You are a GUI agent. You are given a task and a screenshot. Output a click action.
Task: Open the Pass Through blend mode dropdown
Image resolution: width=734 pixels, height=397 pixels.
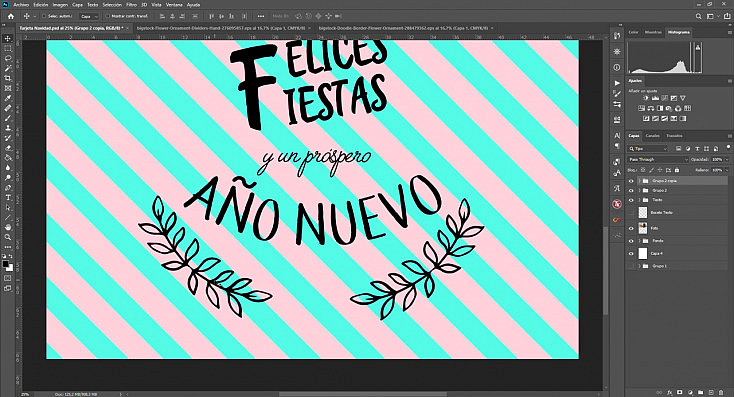pos(658,160)
